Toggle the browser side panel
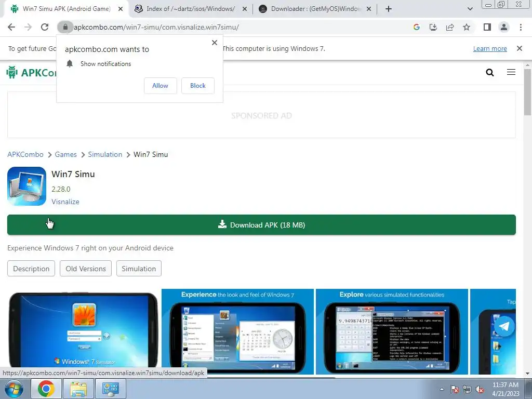 click(x=487, y=27)
